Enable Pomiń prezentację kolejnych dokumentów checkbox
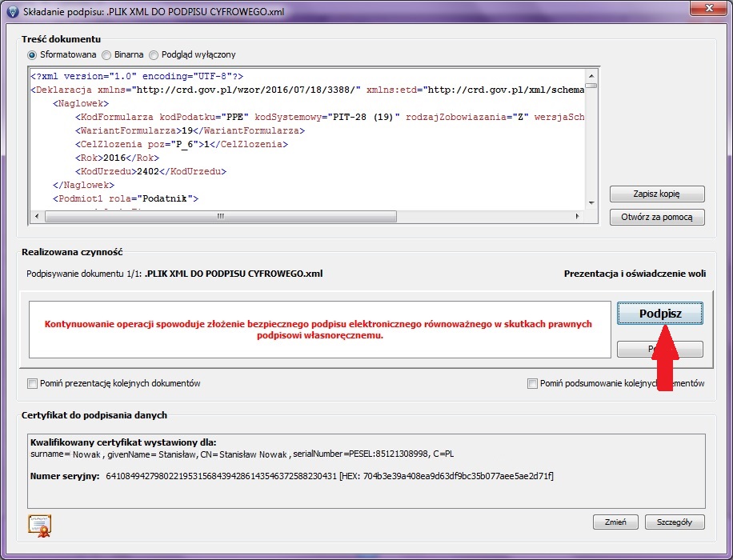Viewport: 733px width, 560px height. (x=32, y=384)
